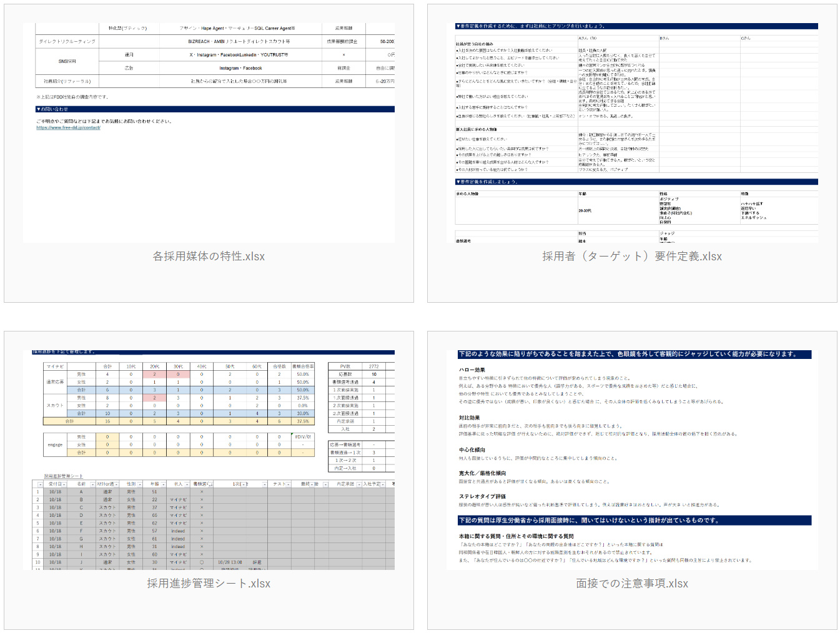Select the ダイレクトリクルーティング cell

click(x=67, y=41)
